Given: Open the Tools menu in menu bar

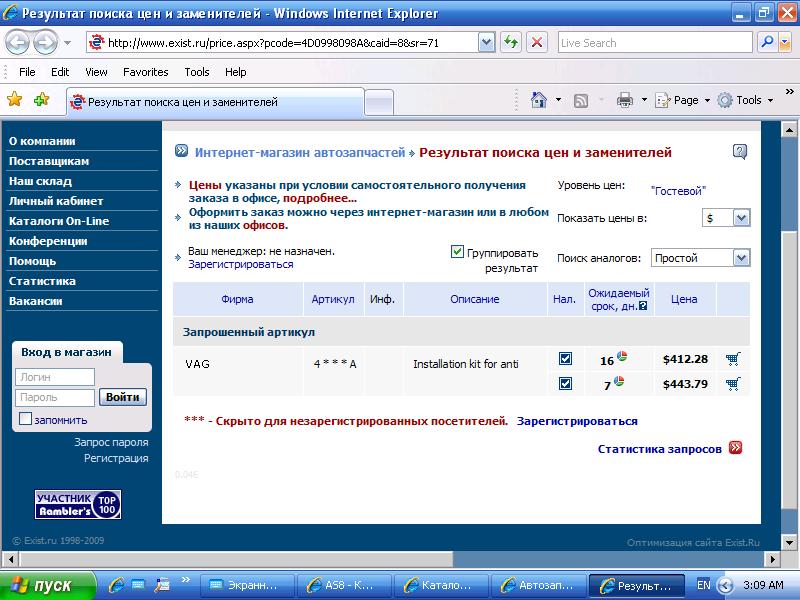Looking at the screenshot, I should [x=197, y=72].
